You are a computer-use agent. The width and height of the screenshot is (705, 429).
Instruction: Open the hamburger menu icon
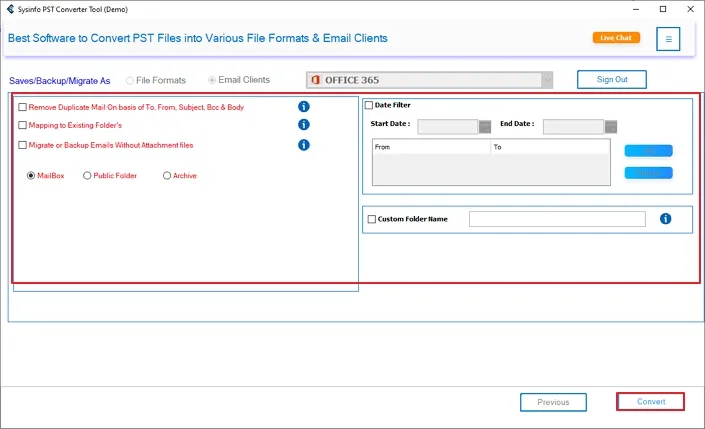coord(668,39)
